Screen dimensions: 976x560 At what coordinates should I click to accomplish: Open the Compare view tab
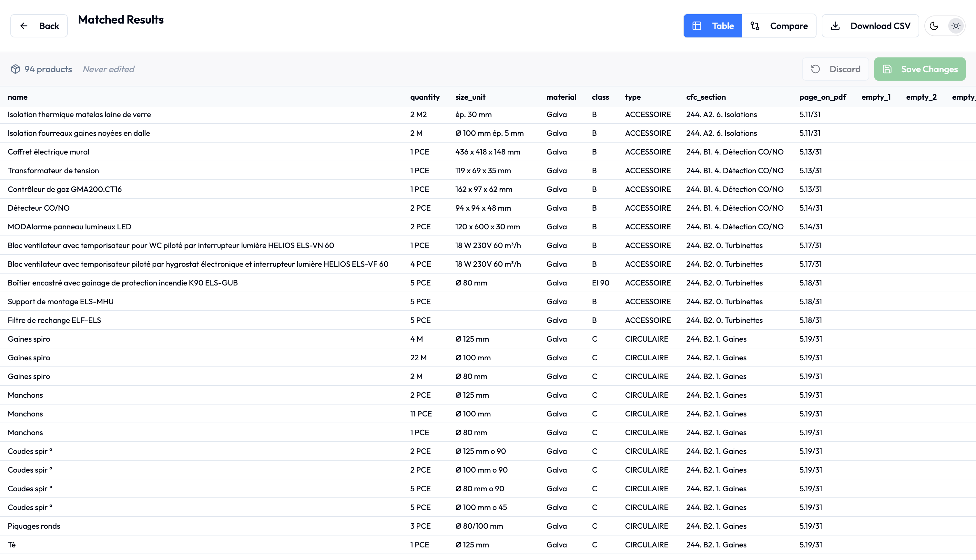click(779, 26)
